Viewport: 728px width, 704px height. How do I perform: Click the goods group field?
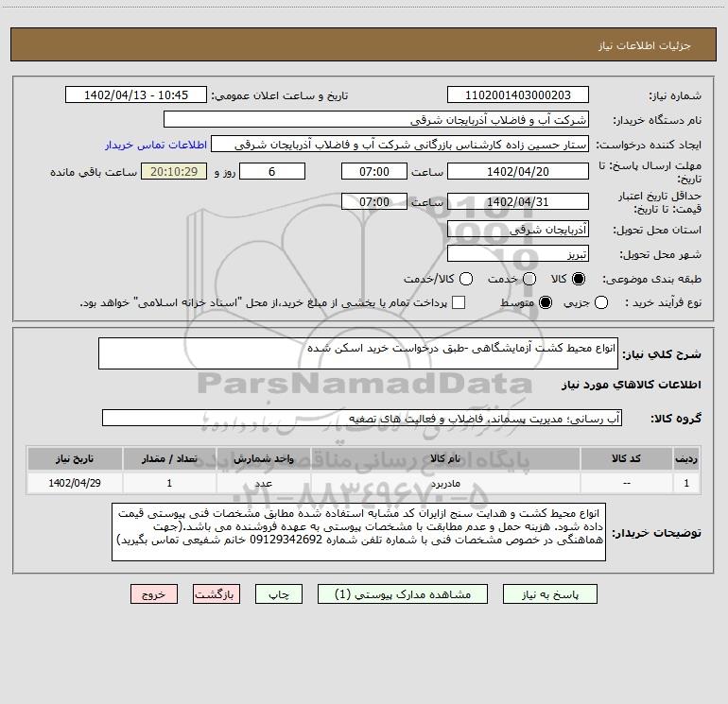(x=362, y=418)
